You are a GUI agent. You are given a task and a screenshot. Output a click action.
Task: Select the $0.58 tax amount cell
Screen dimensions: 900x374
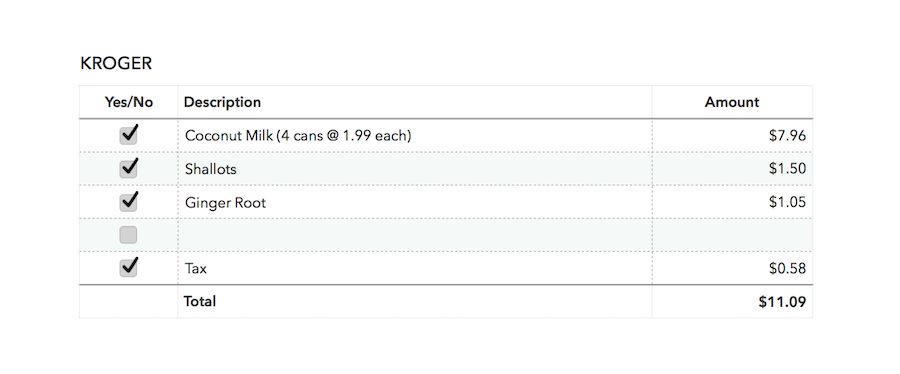pyautogui.click(x=732, y=268)
